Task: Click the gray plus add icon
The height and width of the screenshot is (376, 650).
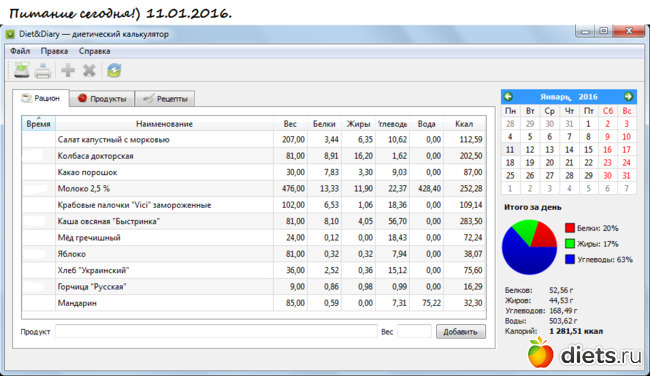Action: (x=68, y=70)
